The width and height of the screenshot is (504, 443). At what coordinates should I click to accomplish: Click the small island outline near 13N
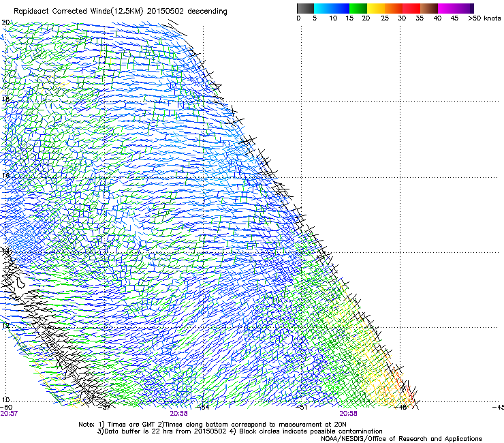(x=20, y=282)
